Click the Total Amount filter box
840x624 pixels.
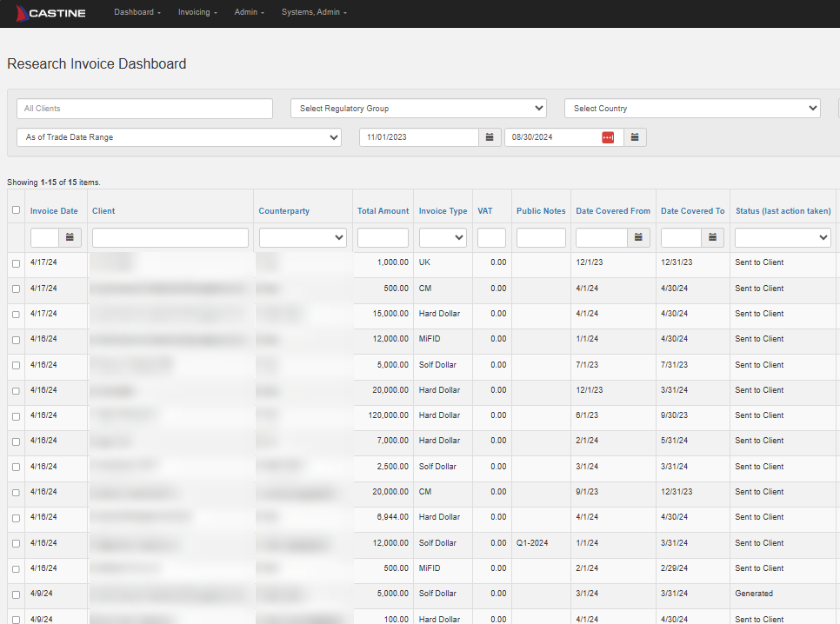click(383, 237)
